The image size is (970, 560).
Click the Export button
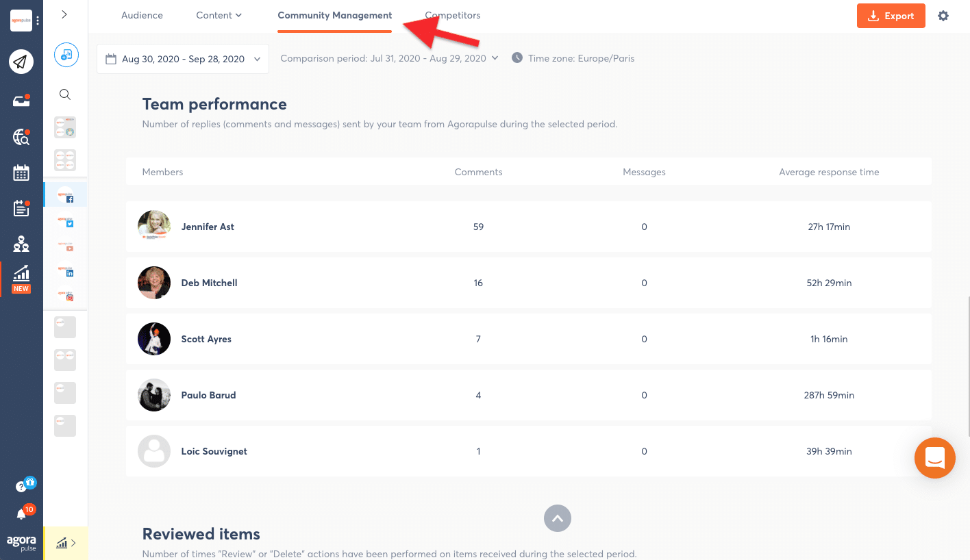(891, 16)
